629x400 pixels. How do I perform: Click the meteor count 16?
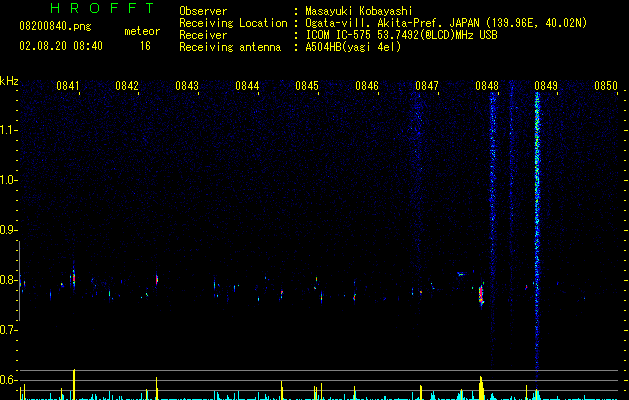click(145, 46)
